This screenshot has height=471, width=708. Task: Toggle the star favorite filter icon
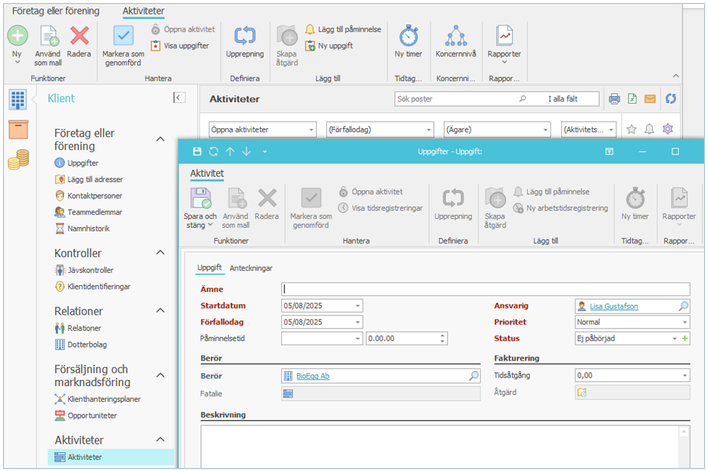click(x=631, y=130)
